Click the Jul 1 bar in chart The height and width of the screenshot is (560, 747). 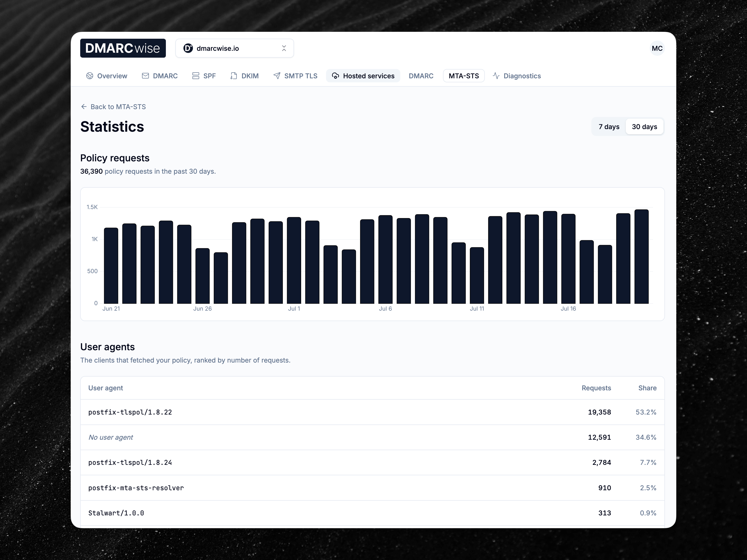tap(294, 260)
